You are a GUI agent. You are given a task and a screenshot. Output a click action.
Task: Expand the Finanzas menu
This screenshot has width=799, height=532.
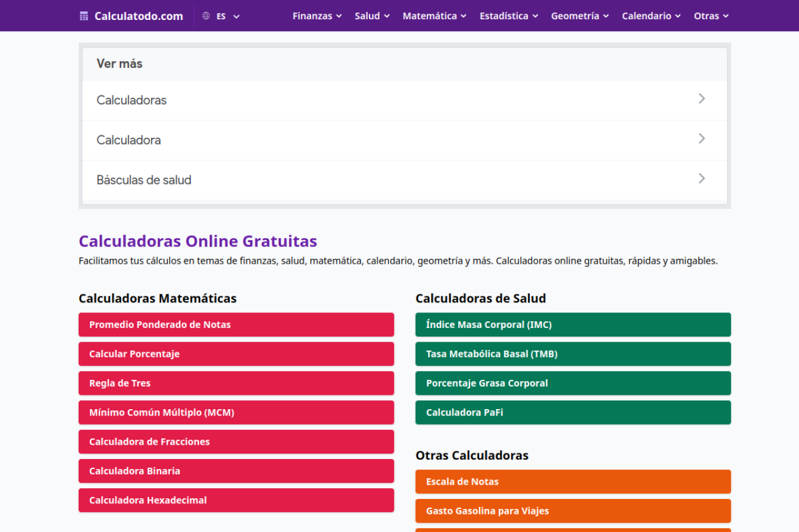pos(317,16)
